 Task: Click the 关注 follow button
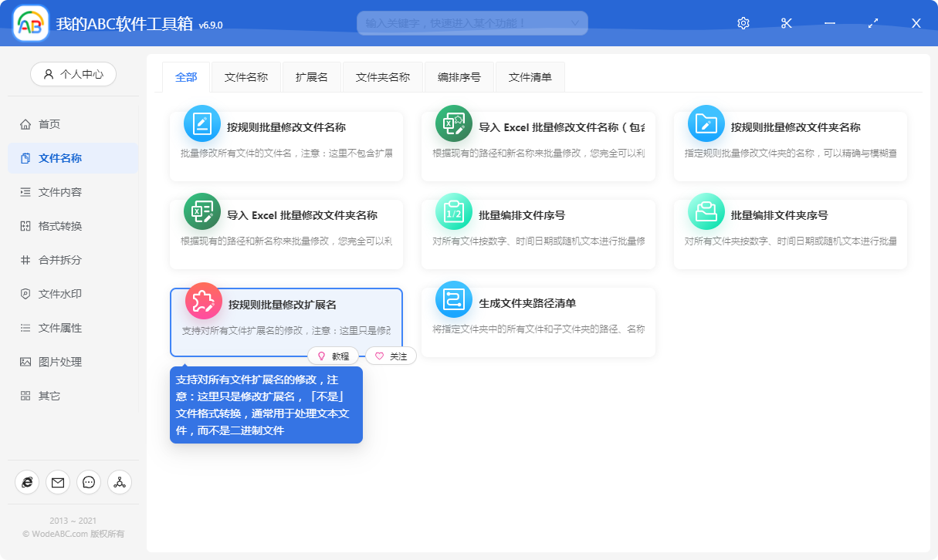coord(391,356)
